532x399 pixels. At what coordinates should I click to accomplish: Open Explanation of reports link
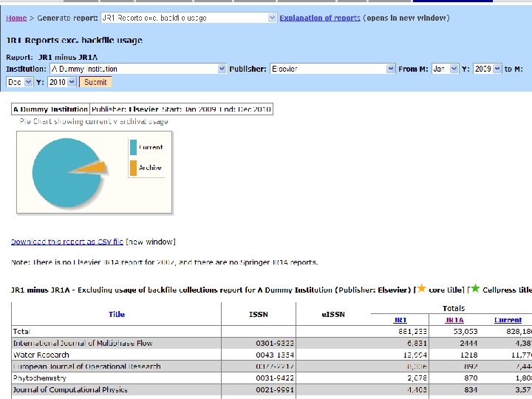[320, 18]
